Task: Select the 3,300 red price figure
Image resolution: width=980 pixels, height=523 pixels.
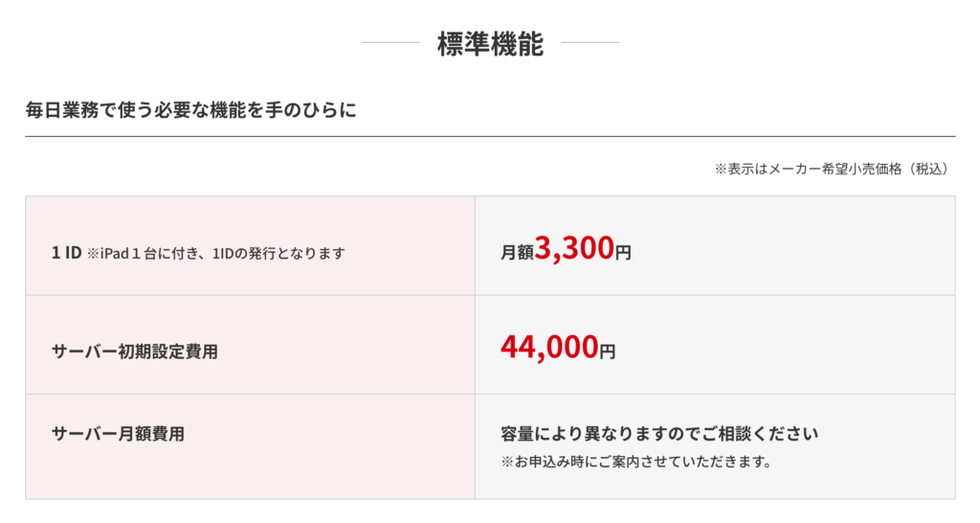Action: (574, 248)
